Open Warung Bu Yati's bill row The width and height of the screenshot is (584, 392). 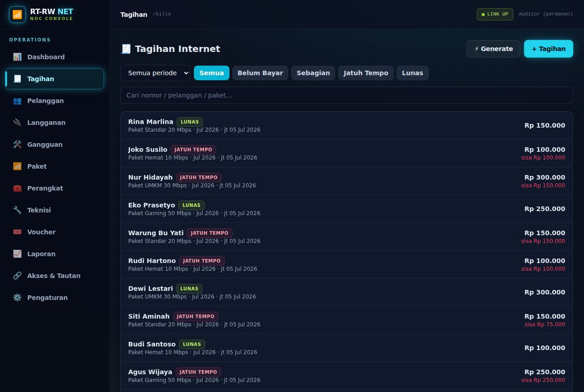[347, 237]
